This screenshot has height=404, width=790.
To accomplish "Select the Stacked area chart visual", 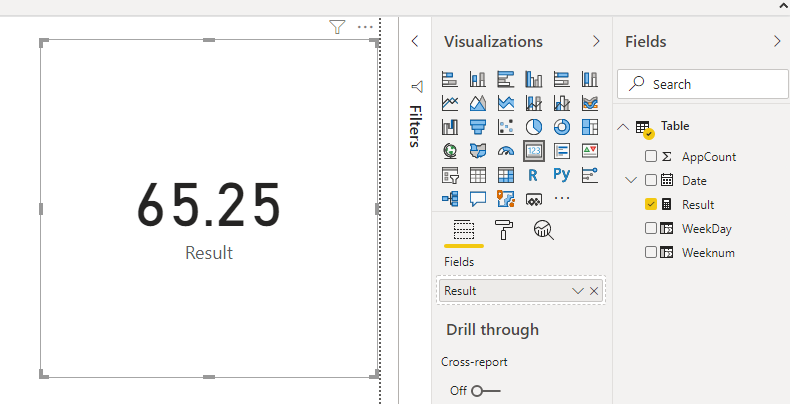I will (x=505, y=103).
